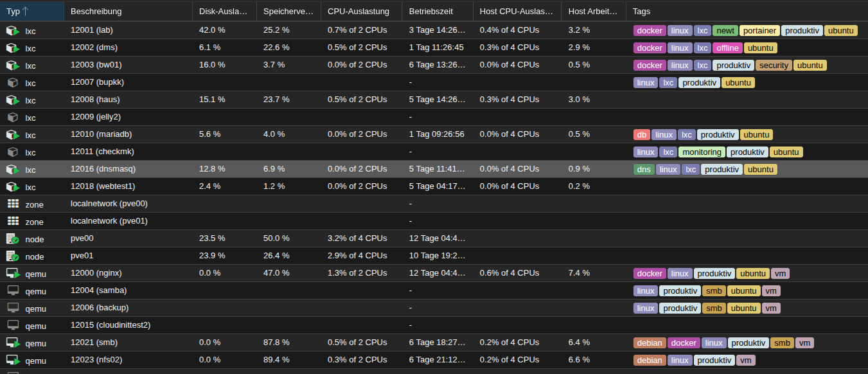Click the zone icon for localnetwork (pve00)
The image size is (868, 374).
[x=14, y=204]
